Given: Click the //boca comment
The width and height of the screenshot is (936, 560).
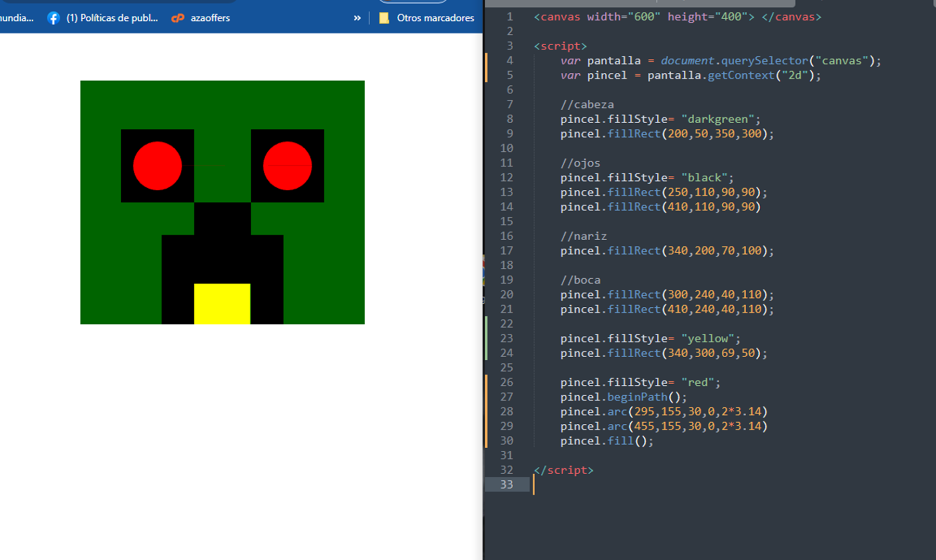Looking at the screenshot, I should tap(580, 280).
